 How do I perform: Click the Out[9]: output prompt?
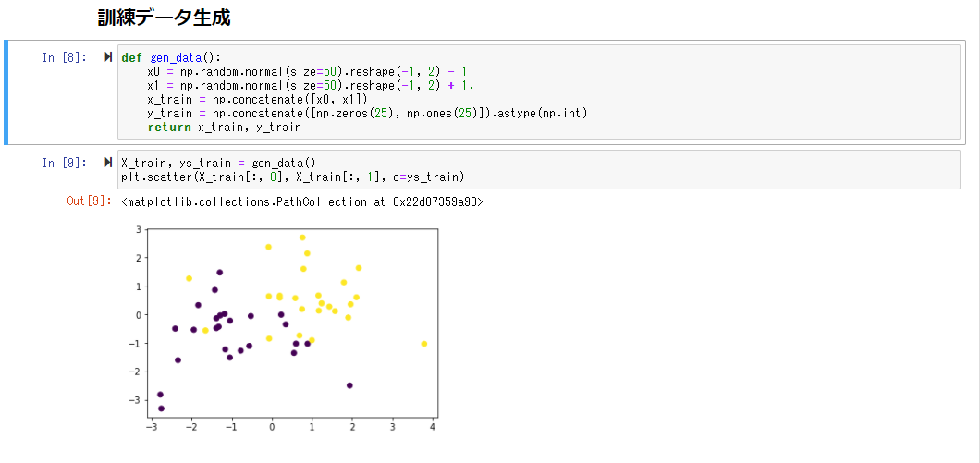tap(89, 201)
